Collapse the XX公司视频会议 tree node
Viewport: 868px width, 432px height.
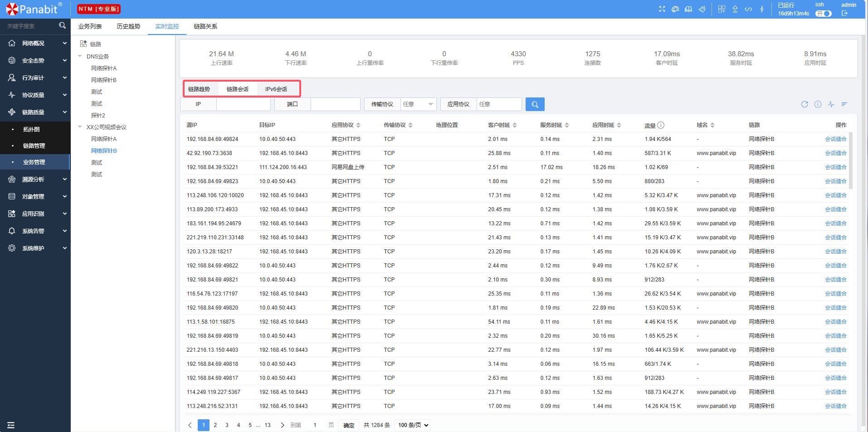[80, 127]
